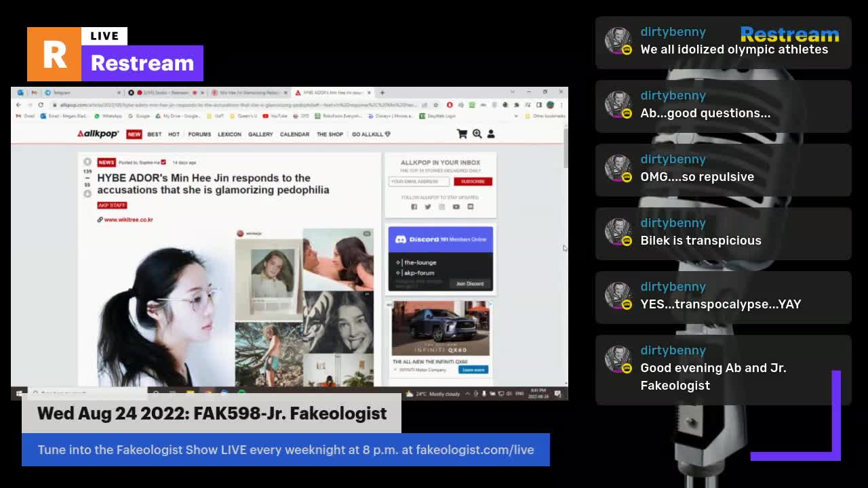868x488 pixels.
Task: Click the browser forward arrow
Action: [x=29, y=105]
